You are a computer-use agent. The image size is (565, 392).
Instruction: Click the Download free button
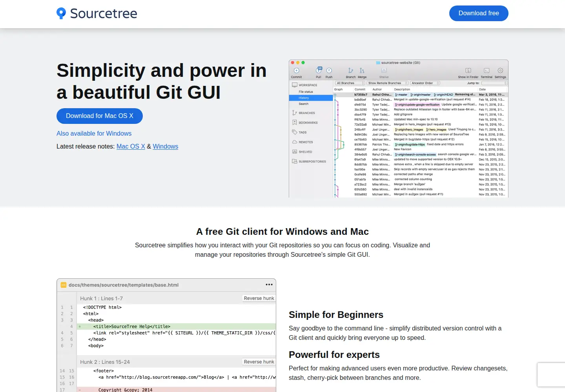coord(479,13)
